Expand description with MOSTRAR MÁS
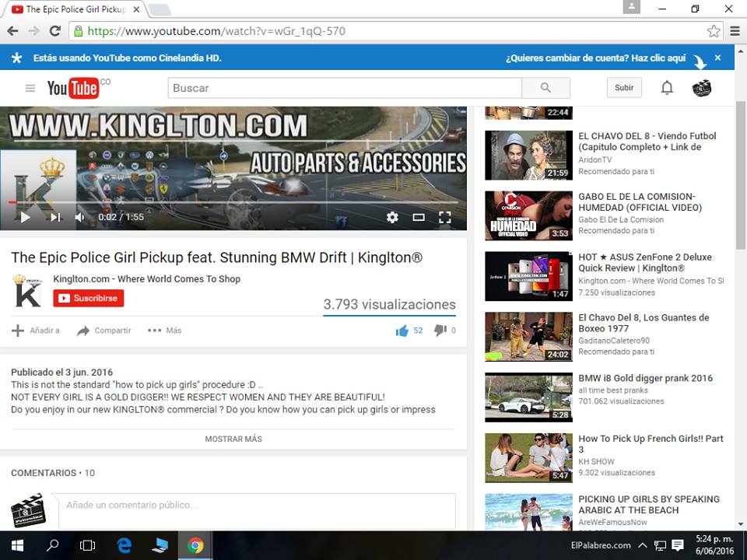 [233, 439]
